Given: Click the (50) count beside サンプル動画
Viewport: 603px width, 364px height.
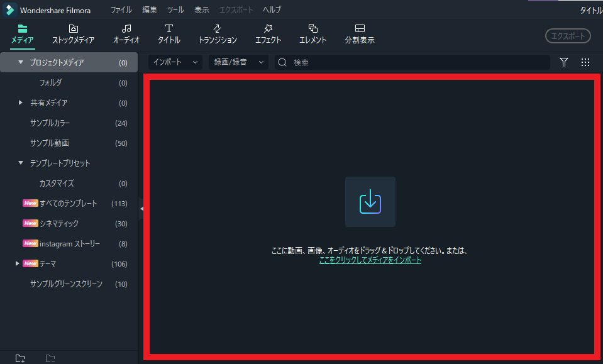Looking at the screenshot, I should (121, 143).
